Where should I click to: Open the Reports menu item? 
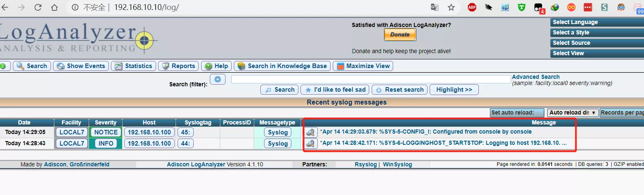pyautogui.click(x=178, y=66)
